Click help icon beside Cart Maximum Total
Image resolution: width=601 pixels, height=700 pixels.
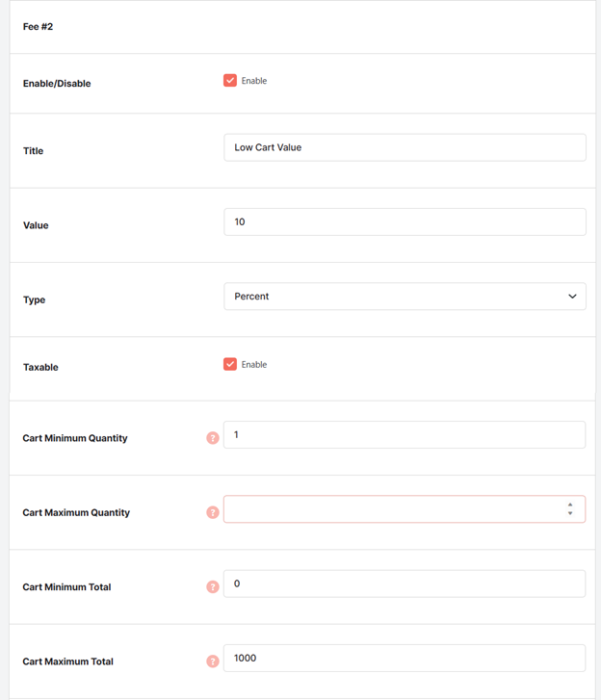(213, 661)
